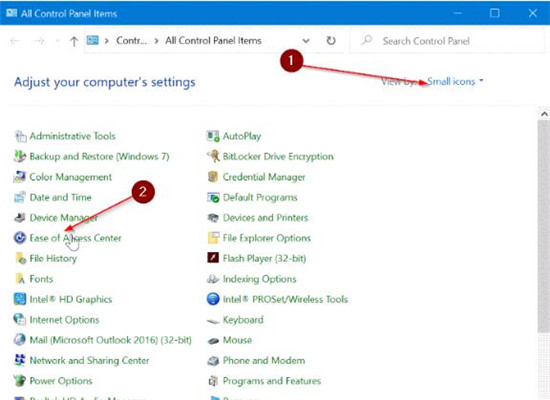Viewport: 550px width, 400px height.
Task: Expand the address bar history dropdown
Action: click(306, 41)
